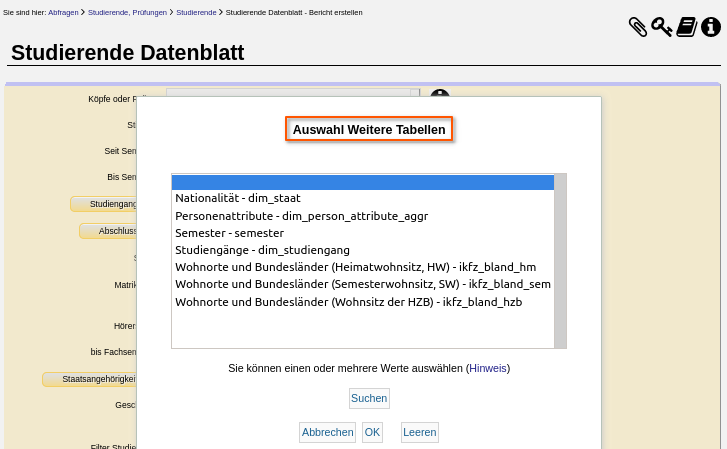The width and height of the screenshot is (727, 449).
Task: Click Leeren to clear selection
Action: tap(420, 432)
